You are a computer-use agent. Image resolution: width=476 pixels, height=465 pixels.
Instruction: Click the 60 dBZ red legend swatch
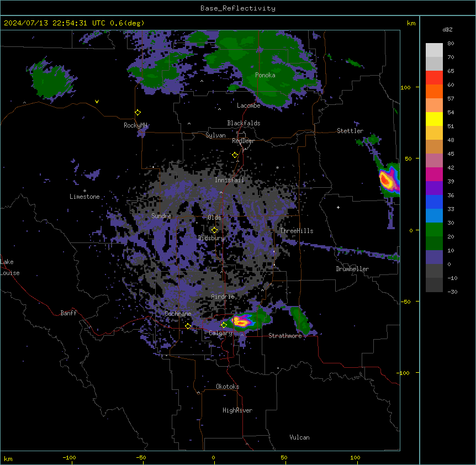tap(434, 78)
